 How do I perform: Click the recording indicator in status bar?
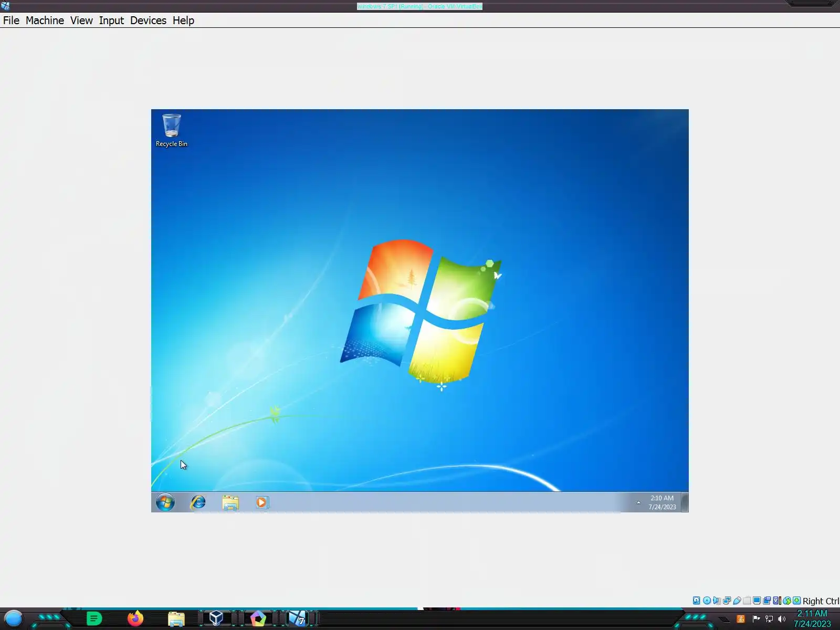[766, 601]
